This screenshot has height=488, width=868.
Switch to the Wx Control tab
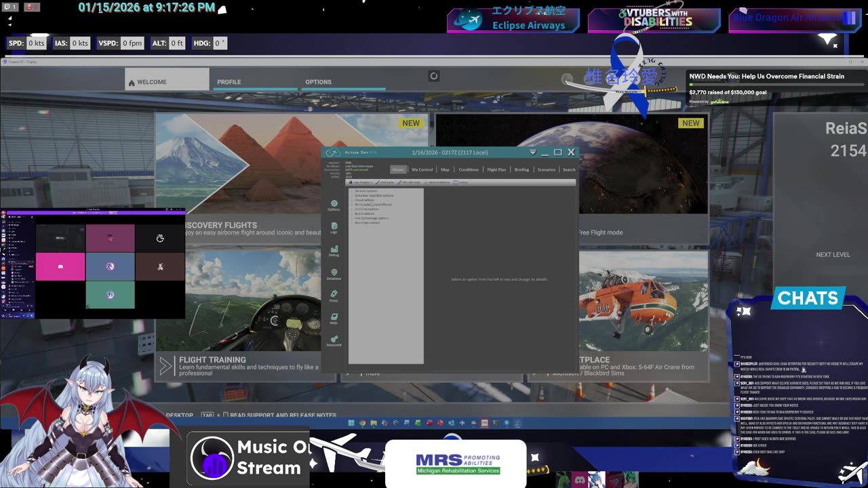(422, 169)
